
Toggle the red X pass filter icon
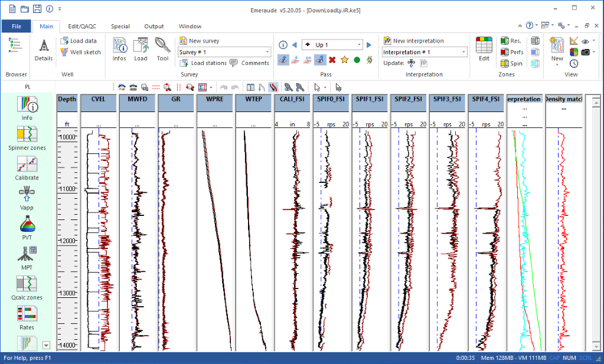pos(332,60)
